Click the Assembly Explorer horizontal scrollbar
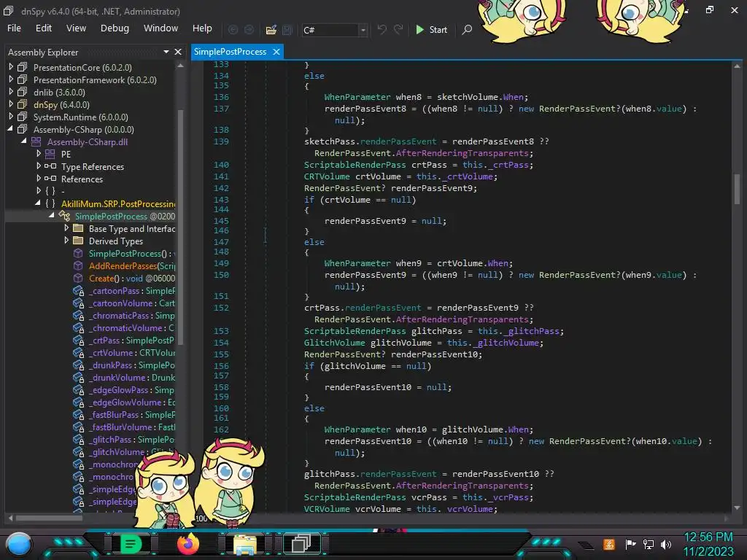The height and width of the screenshot is (560, 747). point(49,518)
